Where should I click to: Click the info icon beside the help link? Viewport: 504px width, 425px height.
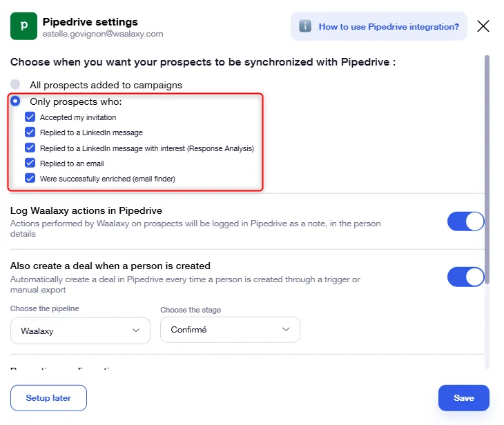[x=305, y=26]
